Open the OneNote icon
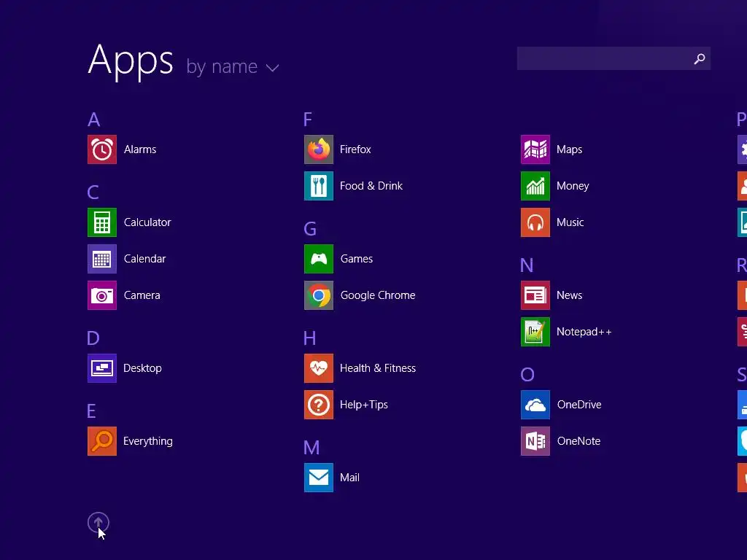The image size is (747, 560). 535,441
